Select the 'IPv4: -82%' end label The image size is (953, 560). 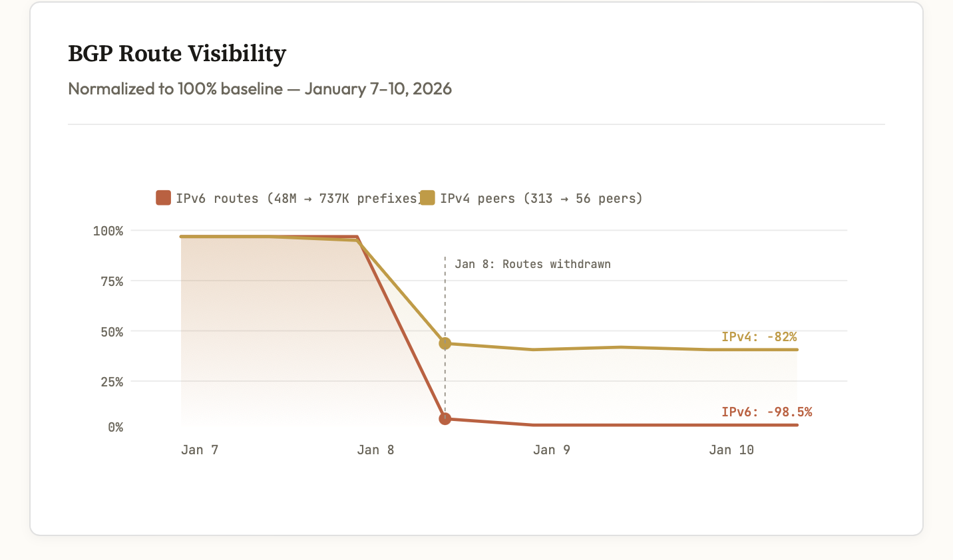click(x=759, y=337)
